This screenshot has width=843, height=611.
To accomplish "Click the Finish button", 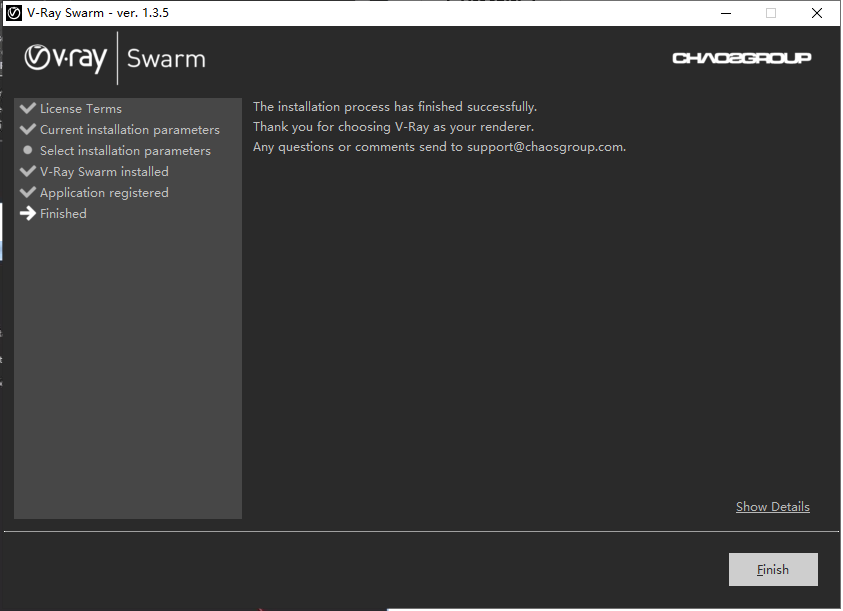I will pos(773,569).
